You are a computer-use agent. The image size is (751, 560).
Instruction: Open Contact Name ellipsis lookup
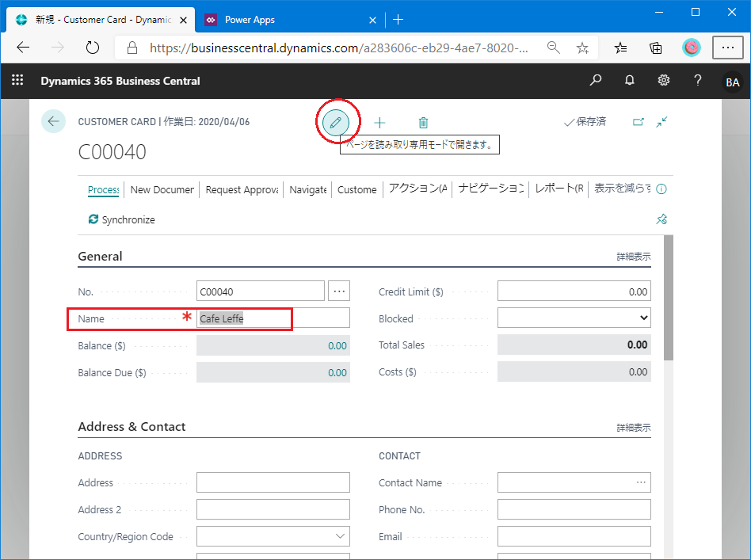coord(641,482)
